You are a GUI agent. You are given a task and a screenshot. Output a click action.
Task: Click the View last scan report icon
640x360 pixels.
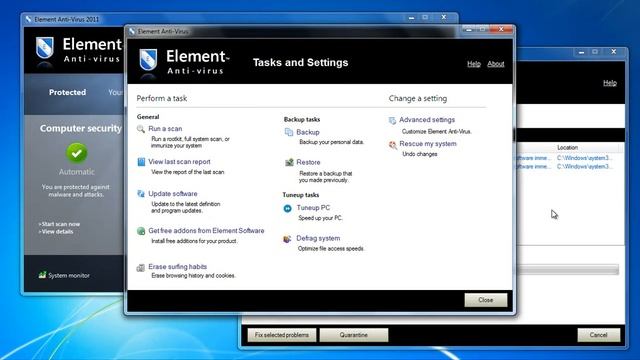click(141, 162)
